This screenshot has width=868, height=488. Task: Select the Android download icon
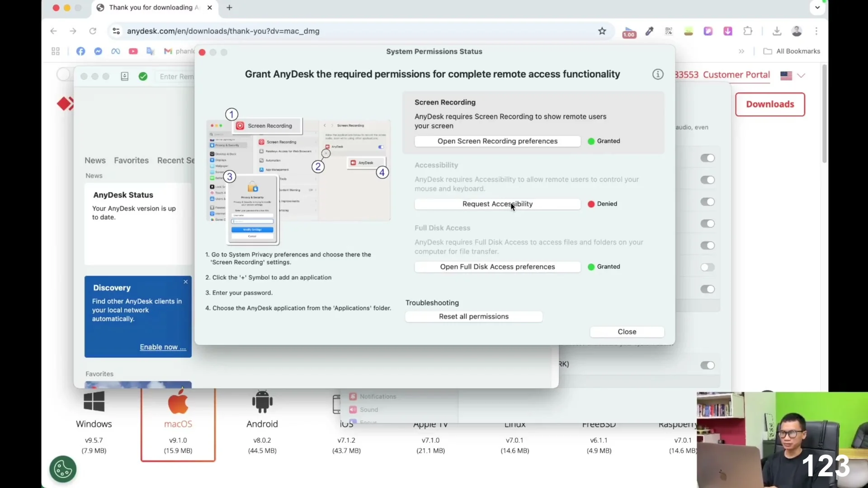pyautogui.click(x=262, y=401)
